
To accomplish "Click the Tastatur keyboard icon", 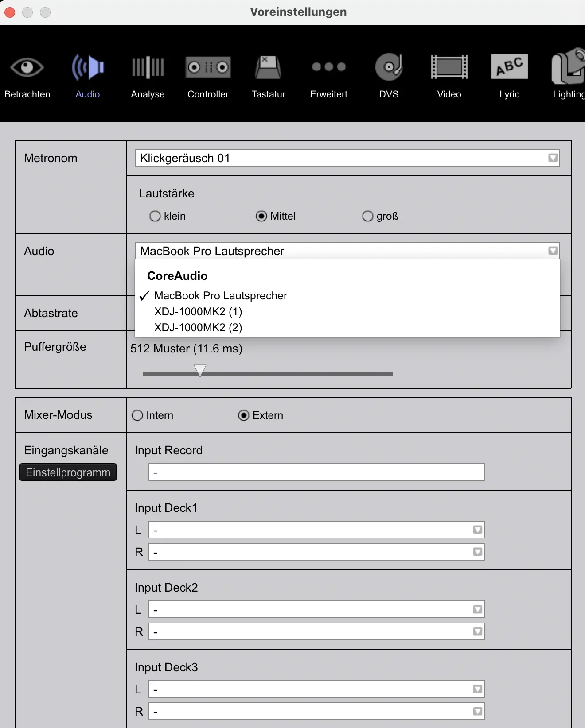I will coord(268,68).
